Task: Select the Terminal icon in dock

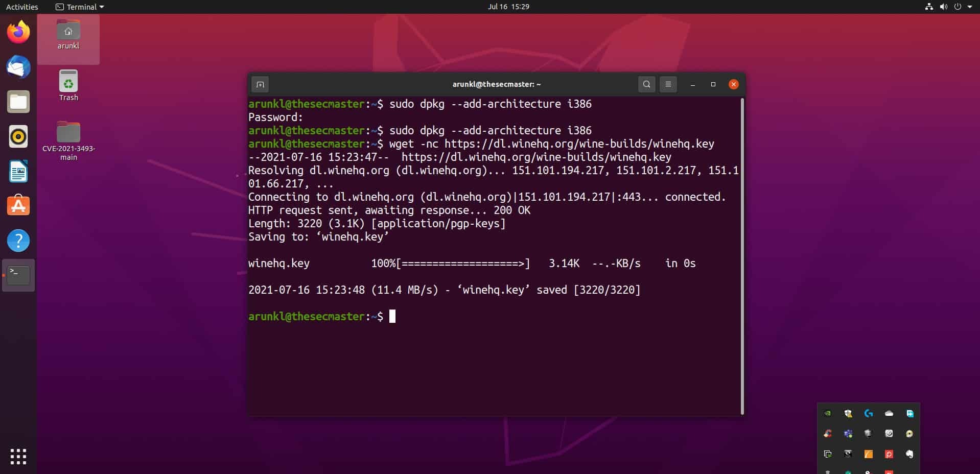Action: tap(18, 275)
